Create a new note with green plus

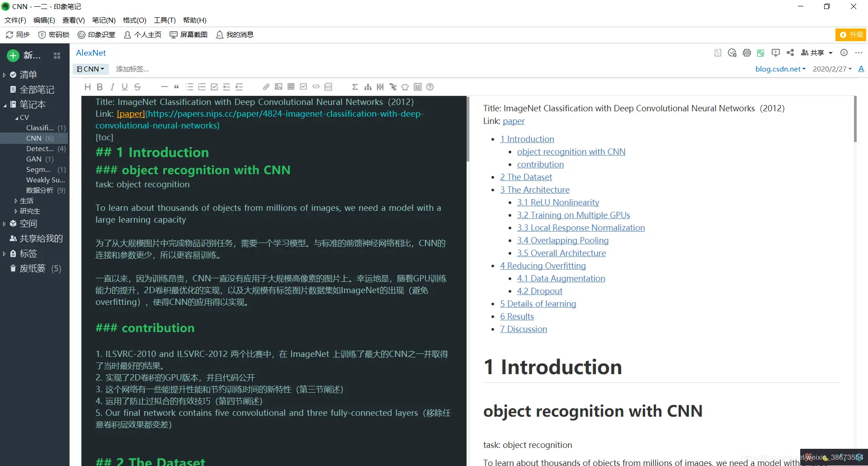tap(13, 55)
